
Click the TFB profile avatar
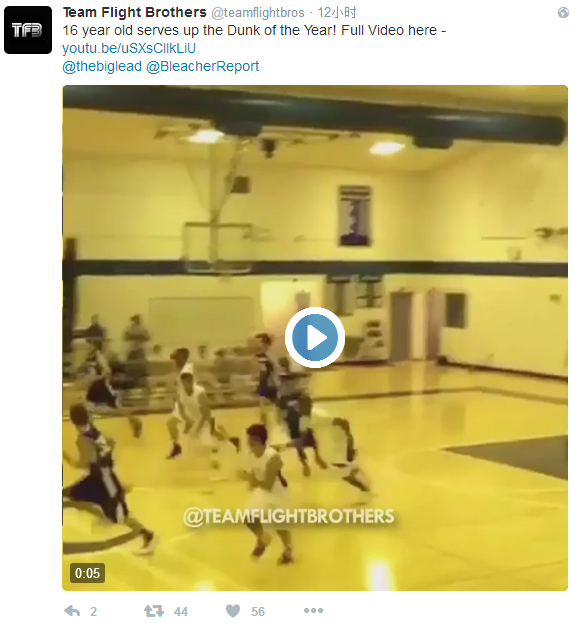pyautogui.click(x=28, y=30)
